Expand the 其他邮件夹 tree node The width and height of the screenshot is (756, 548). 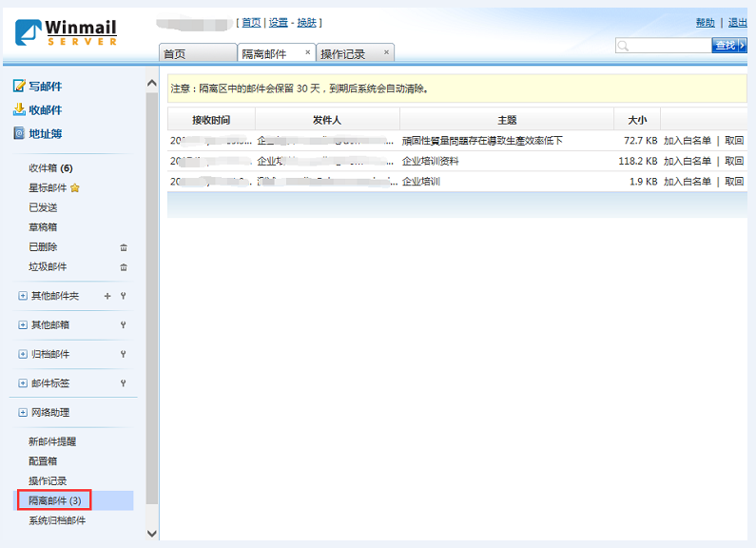click(x=23, y=296)
